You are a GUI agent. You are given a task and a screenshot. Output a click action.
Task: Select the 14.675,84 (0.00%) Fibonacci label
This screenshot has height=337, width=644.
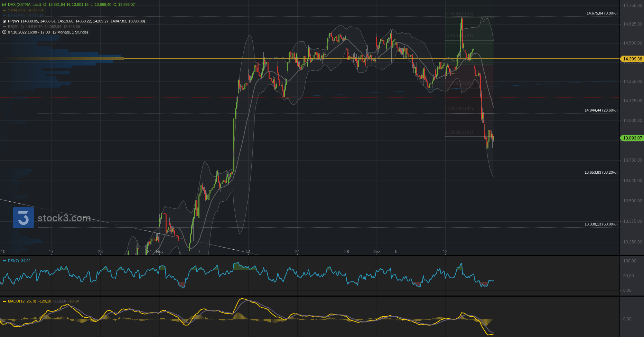tap(602, 13)
